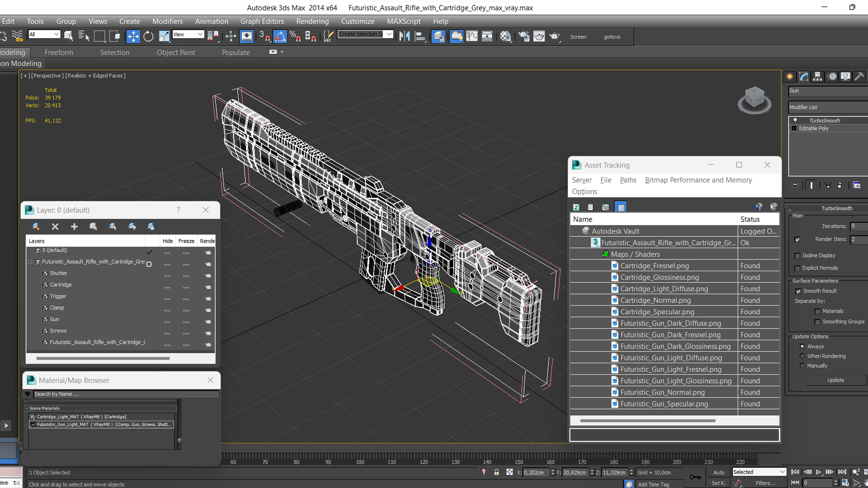Open Edit Named Selection Sets
The width and height of the screenshot is (868, 488).
point(329,37)
